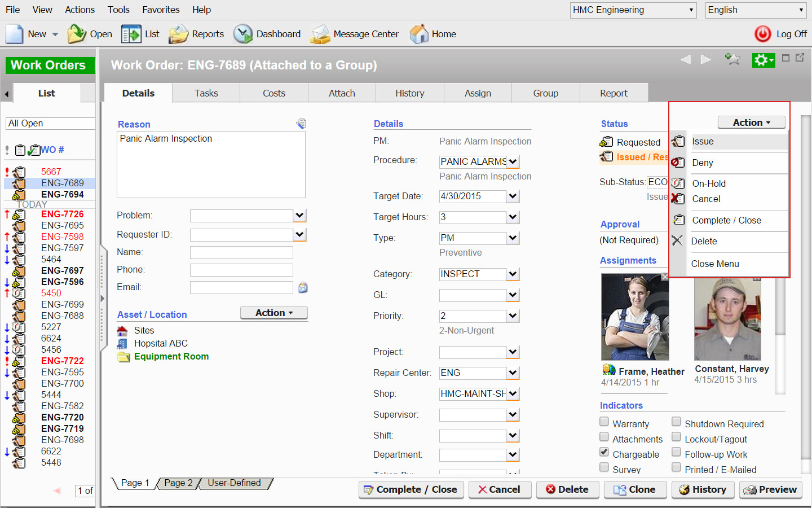Click the Hopsital ABC building icon
The width and height of the screenshot is (812, 508).
122,344
